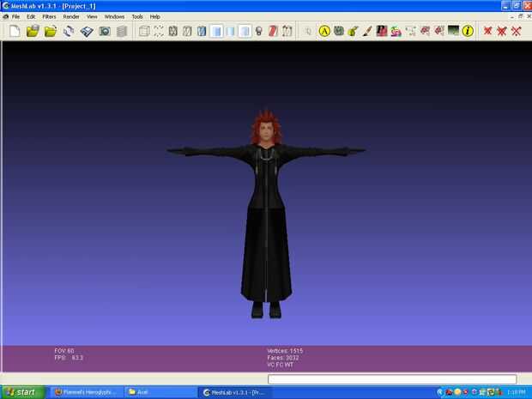Open the View menu
Image resolution: width=532 pixels, height=399 pixels.
point(92,16)
